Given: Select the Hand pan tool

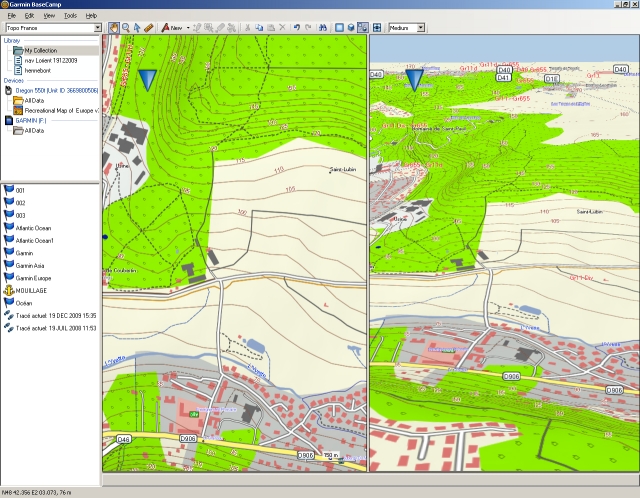Looking at the screenshot, I should pos(113,28).
